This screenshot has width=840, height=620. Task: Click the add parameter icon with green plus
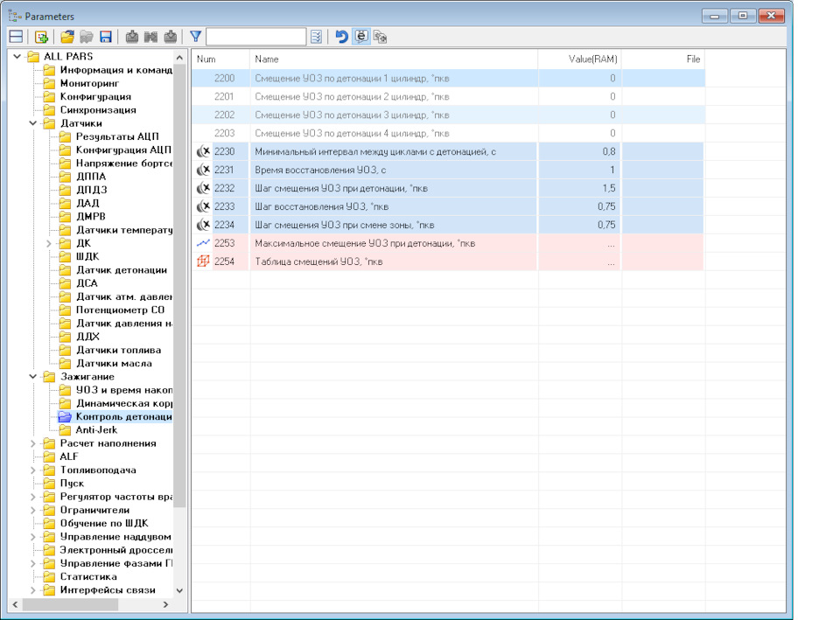(x=41, y=37)
